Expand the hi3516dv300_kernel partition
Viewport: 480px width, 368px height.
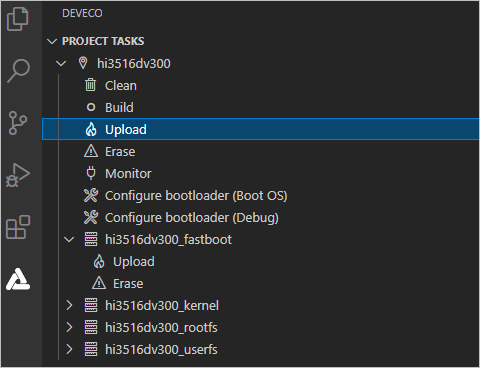click(x=69, y=305)
